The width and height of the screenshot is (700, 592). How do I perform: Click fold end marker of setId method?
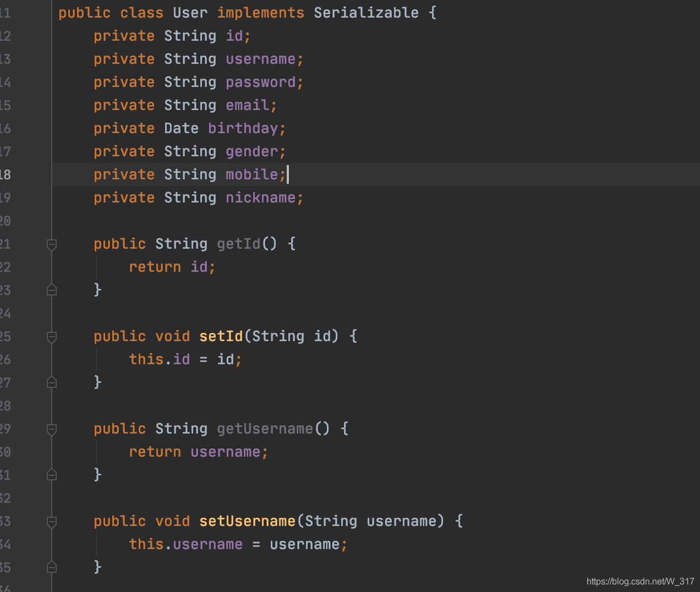[x=52, y=381]
